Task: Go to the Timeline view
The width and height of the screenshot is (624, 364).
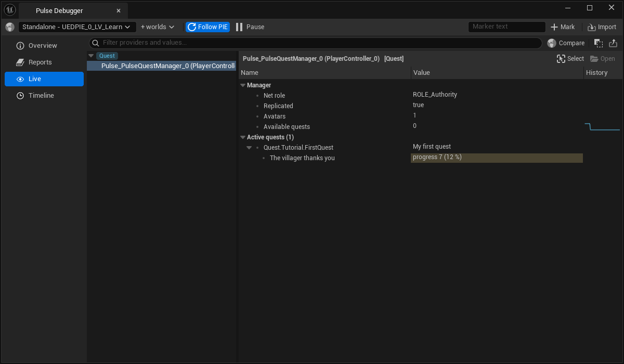Action: tap(44, 96)
